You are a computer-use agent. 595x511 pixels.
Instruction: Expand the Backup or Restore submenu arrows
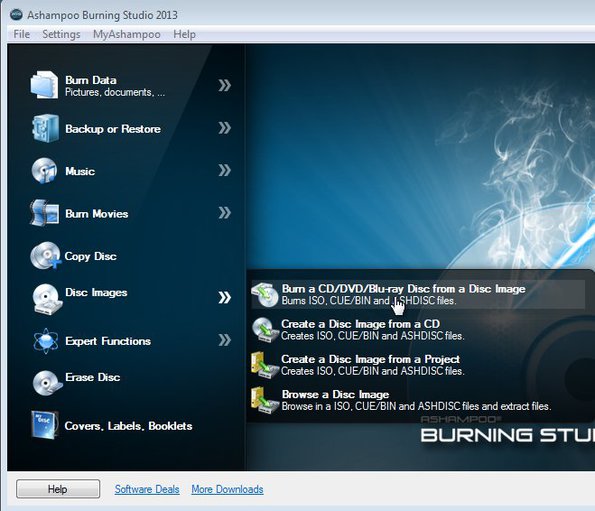click(224, 128)
